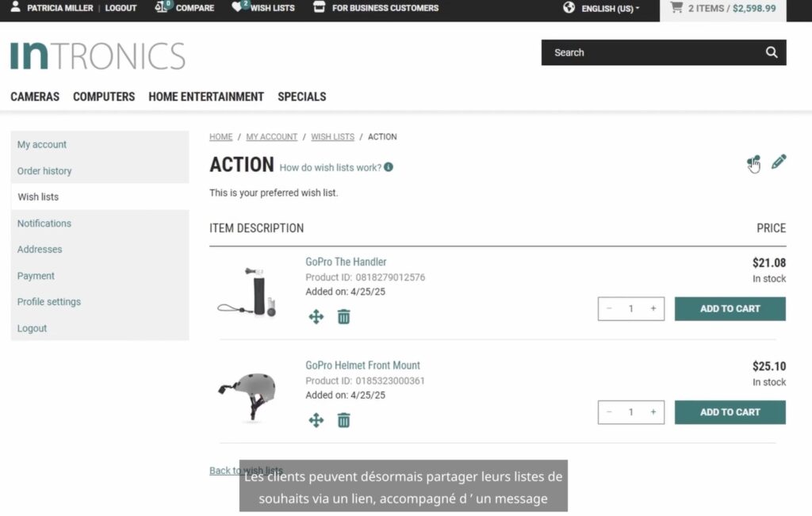Select Order history in the sidebar

tap(44, 170)
